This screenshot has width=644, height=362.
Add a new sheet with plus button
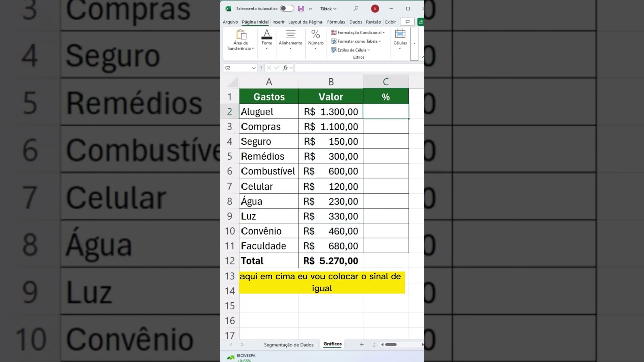(361, 345)
